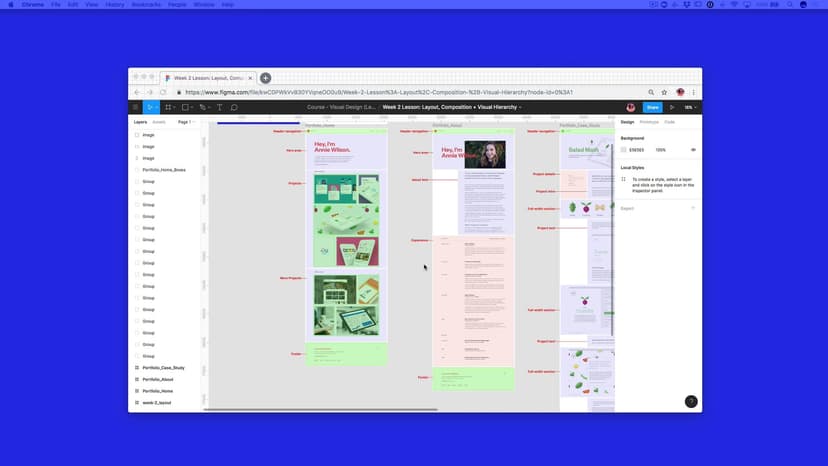Select the Text tool
828x466 pixels.
coord(220,107)
